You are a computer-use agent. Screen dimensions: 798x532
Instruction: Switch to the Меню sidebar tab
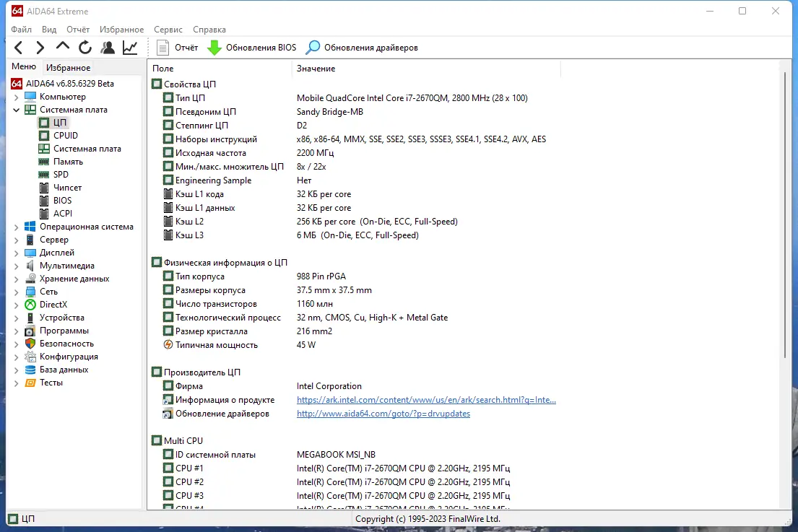(24, 66)
